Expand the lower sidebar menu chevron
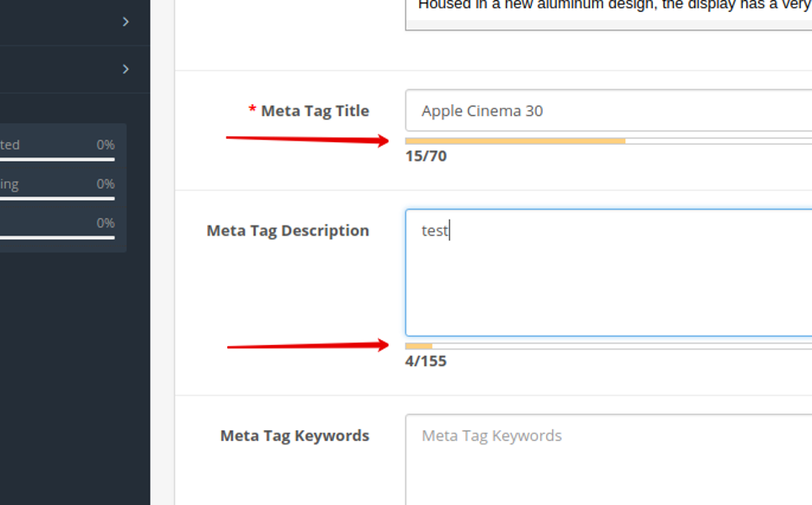This screenshot has height=505, width=812. click(x=125, y=69)
